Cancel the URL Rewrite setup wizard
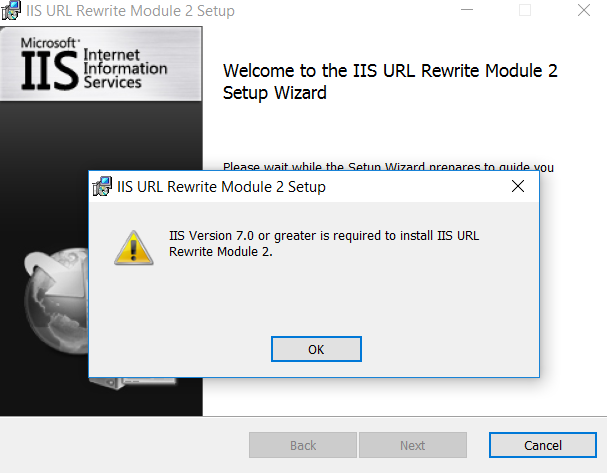 click(543, 445)
